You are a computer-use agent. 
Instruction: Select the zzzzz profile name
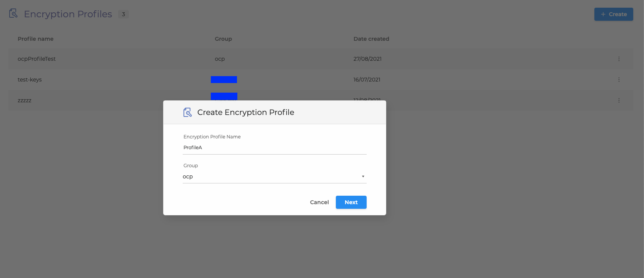(25, 100)
